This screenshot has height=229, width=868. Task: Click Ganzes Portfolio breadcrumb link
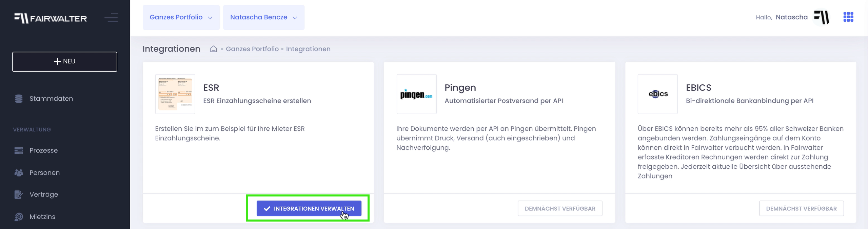(252, 49)
